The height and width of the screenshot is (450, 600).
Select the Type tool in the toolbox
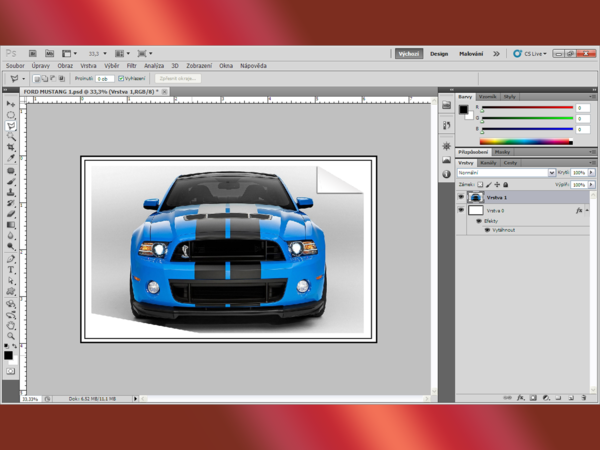(x=11, y=270)
